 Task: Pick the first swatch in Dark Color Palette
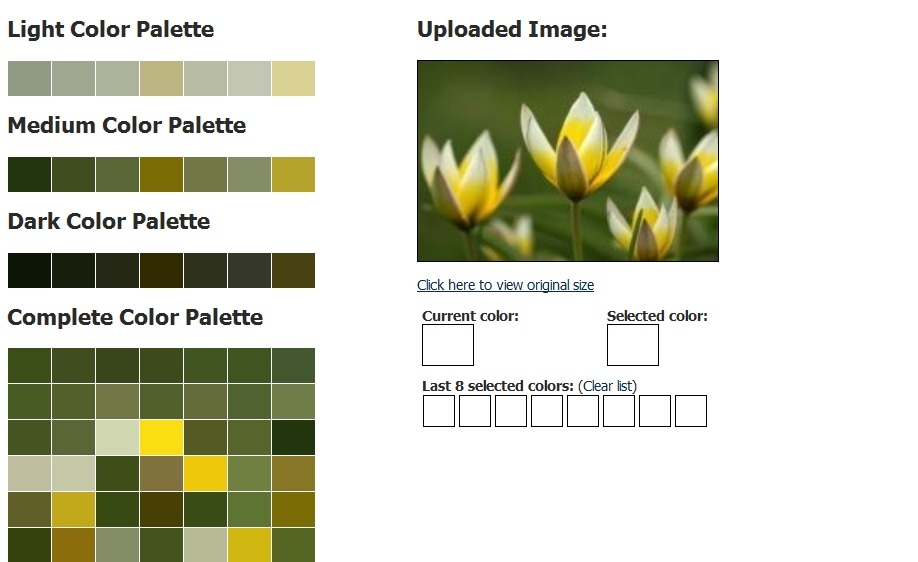coord(29,270)
